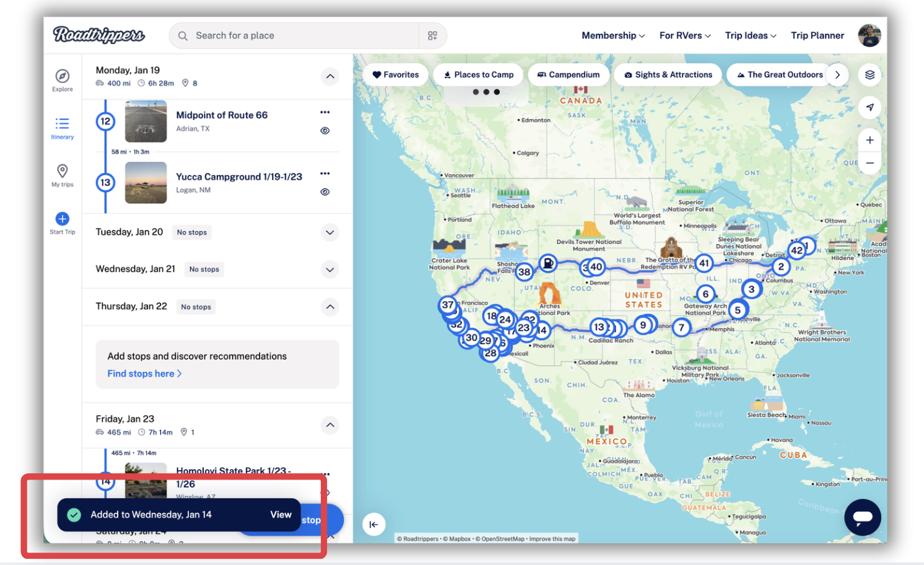Expand the Tuesday, Jan 20 section
The width and height of the screenshot is (924, 565).
tap(330, 233)
